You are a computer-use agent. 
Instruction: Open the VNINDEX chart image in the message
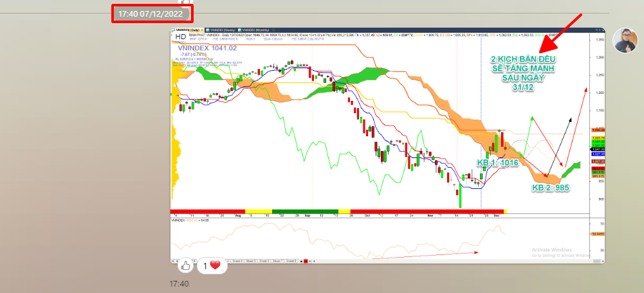point(387,145)
